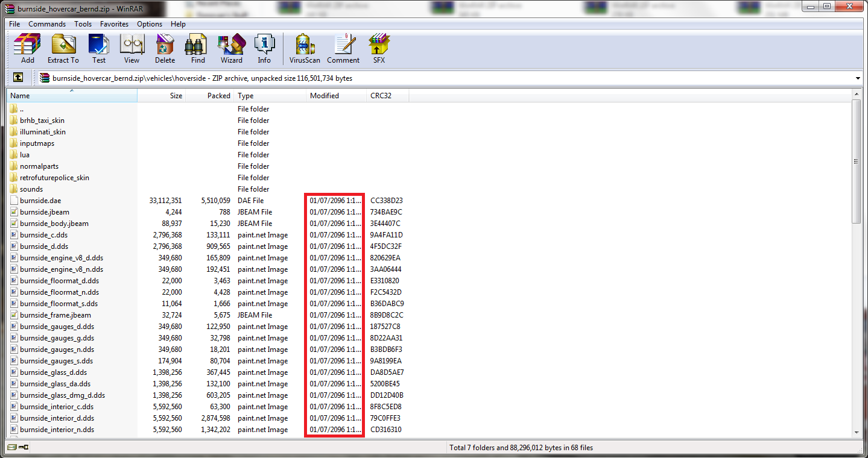Select the burnside_floormat_s.dds file
Screen dimensions: 868x458
[59, 304]
